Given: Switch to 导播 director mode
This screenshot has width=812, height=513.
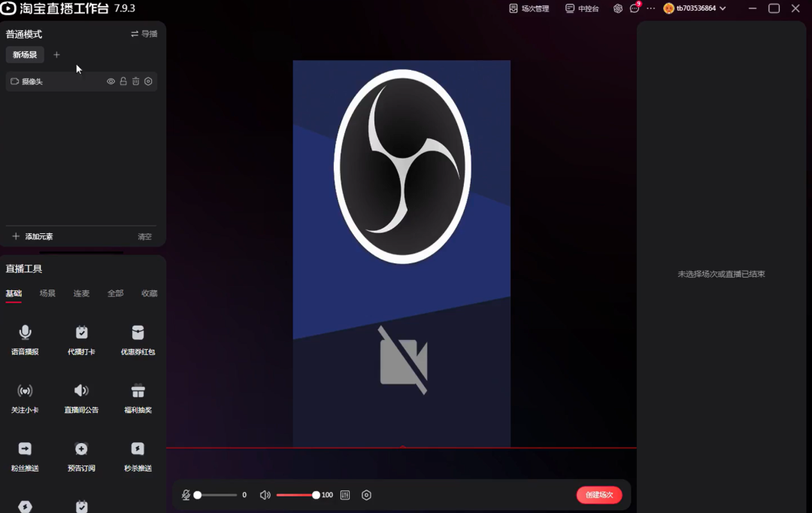Looking at the screenshot, I should pos(144,34).
